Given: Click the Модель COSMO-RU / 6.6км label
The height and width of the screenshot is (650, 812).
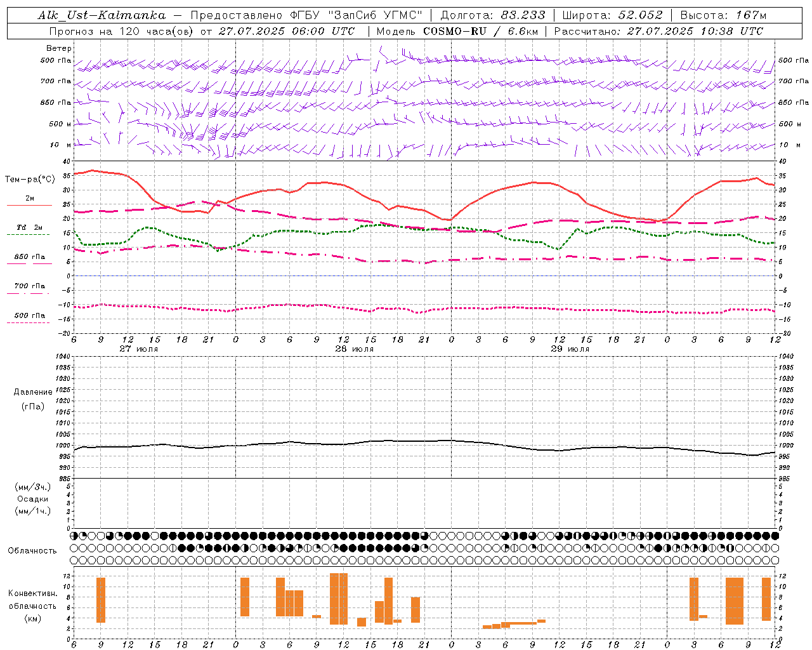Looking at the screenshot, I should (457, 31).
